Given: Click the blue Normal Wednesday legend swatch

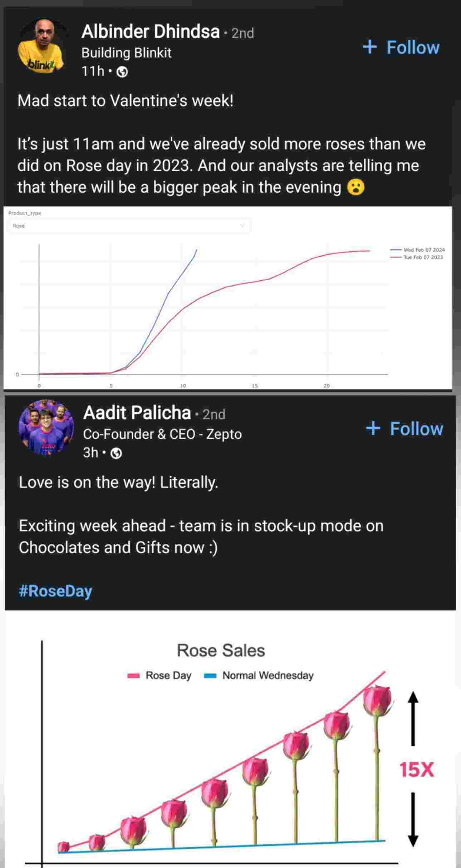Looking at the screenshot, I should coord(210,676).
